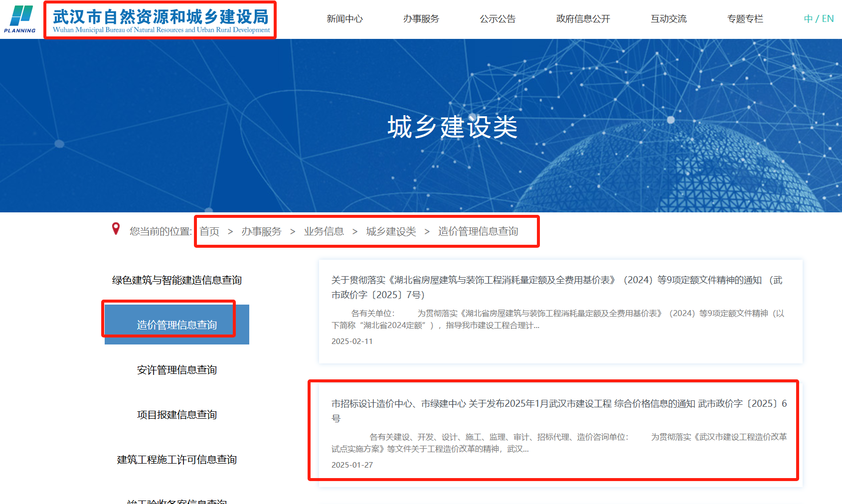Switch language to EN

(x=828, y=19)
